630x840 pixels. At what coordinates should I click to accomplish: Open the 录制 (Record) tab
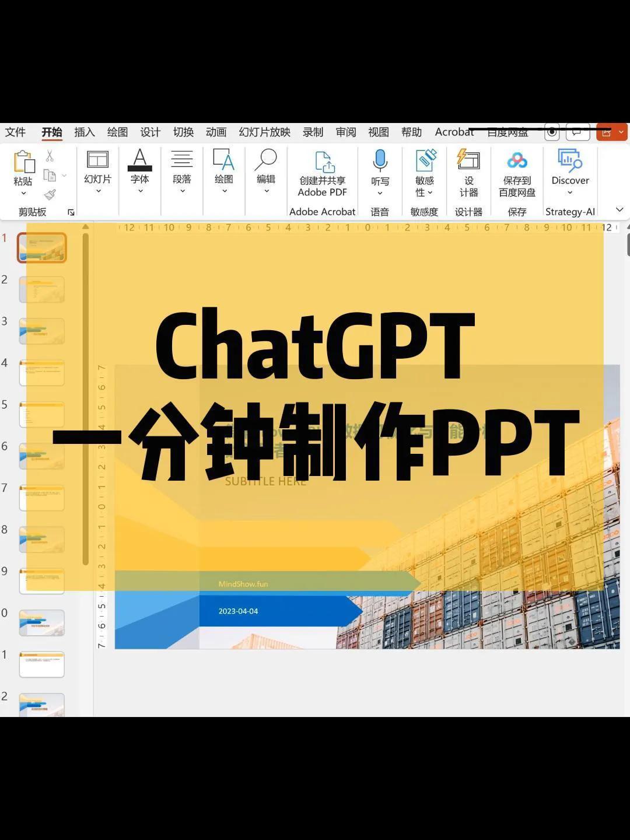click(x=313, y=132)
